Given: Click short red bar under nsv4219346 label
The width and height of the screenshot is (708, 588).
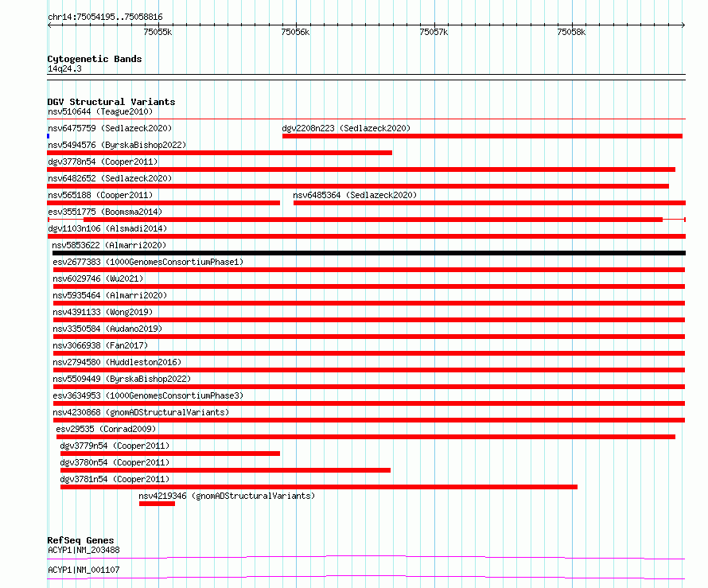Looking at the screenshot, I should tap(157, 504).
